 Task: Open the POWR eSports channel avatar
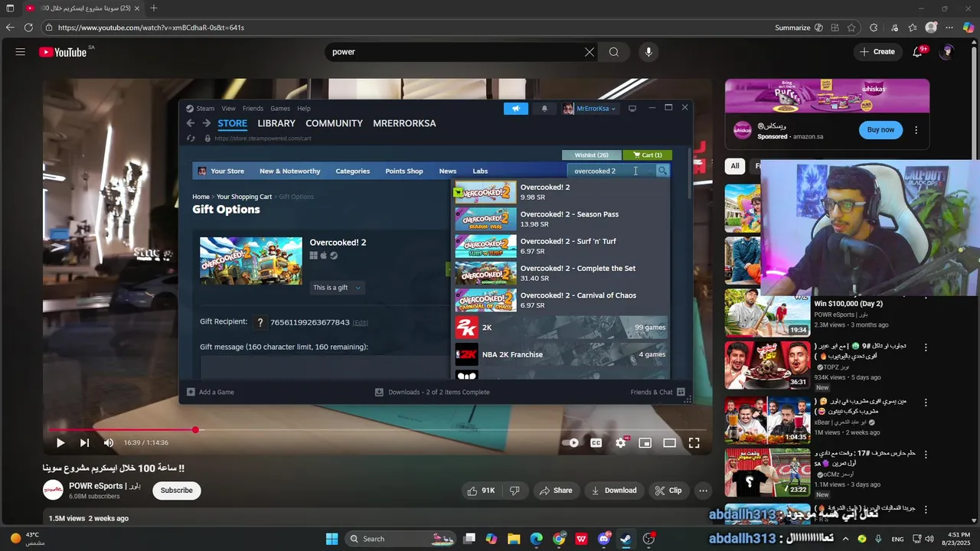tap(53, 490)
